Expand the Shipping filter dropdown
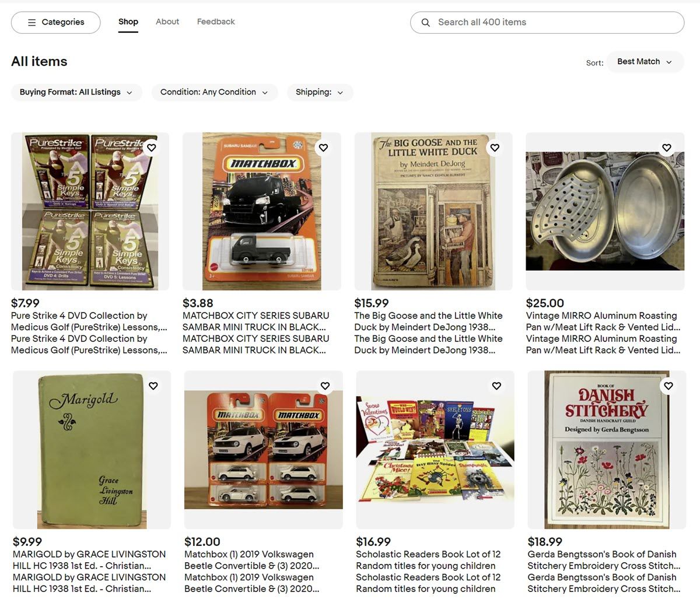This screenshot has width=700, height=603. pos(320,92)
